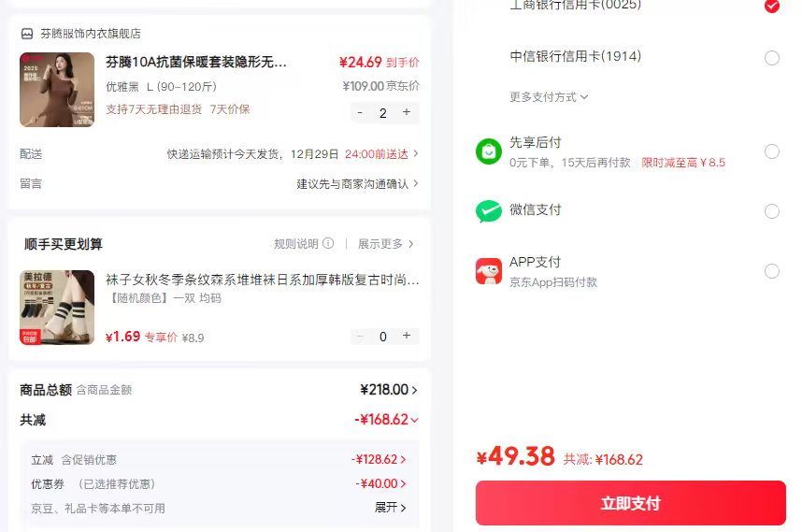Choose 微信支付 as payment method

(x=771, y=211)
